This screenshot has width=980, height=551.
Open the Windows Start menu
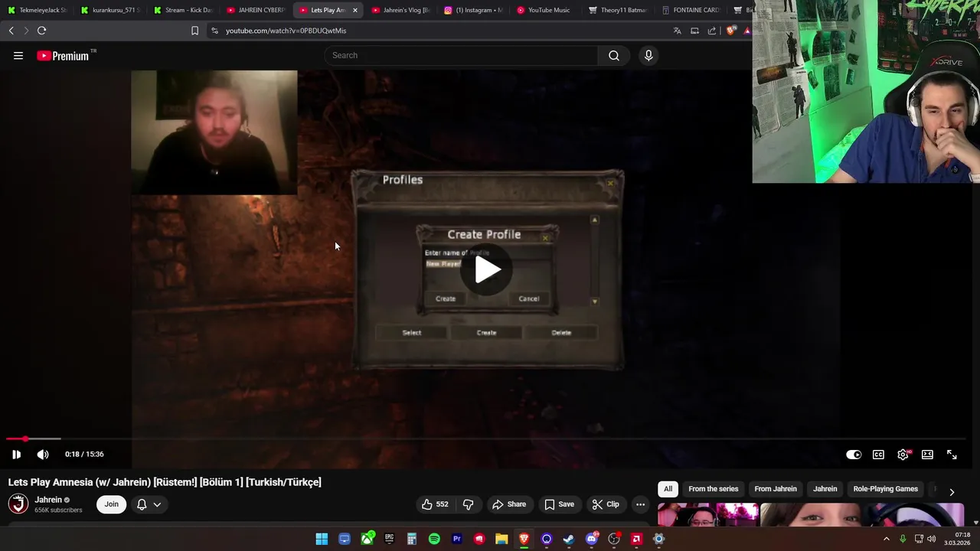click(322, 539)
